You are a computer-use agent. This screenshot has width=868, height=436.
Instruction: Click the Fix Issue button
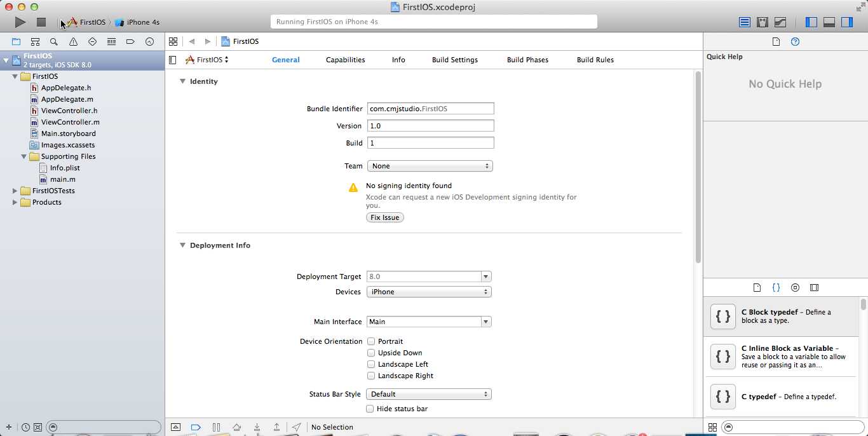[385, 217]
